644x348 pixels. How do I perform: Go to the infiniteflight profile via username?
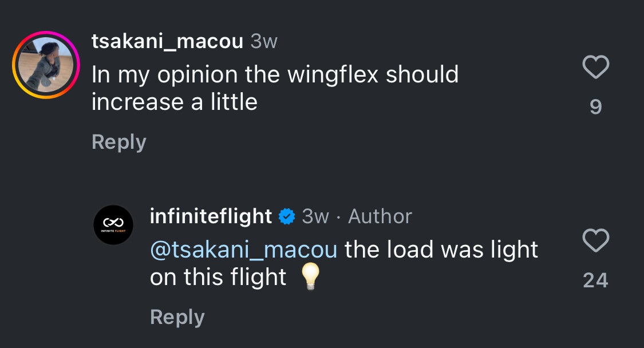click(x=211, y=216)
